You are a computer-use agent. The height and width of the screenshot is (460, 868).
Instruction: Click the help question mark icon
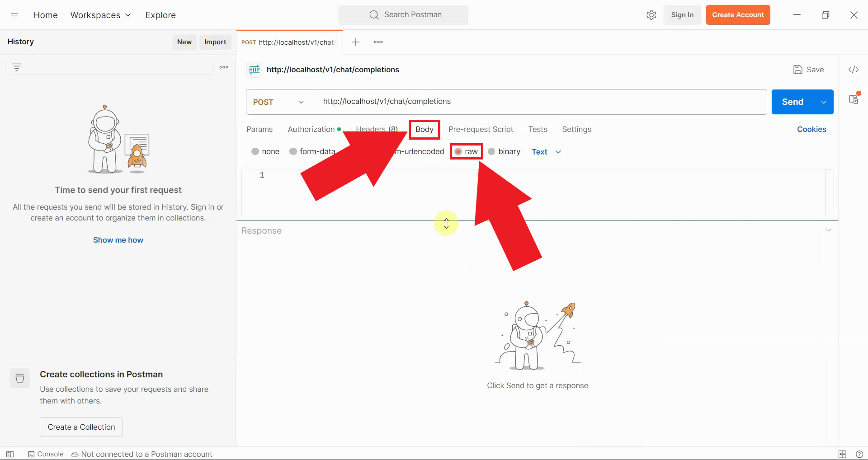pos(859,454)
